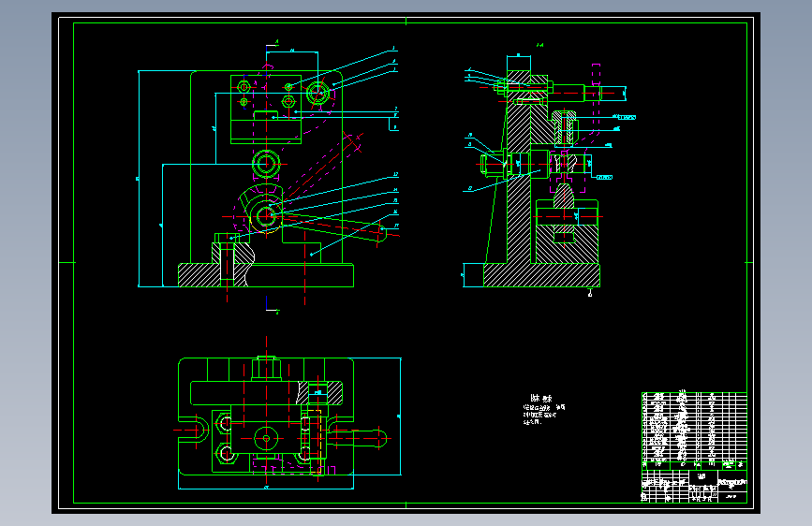Click the section A-A view label
This screenshot has height=526, width=812.
tap(539, 45)
